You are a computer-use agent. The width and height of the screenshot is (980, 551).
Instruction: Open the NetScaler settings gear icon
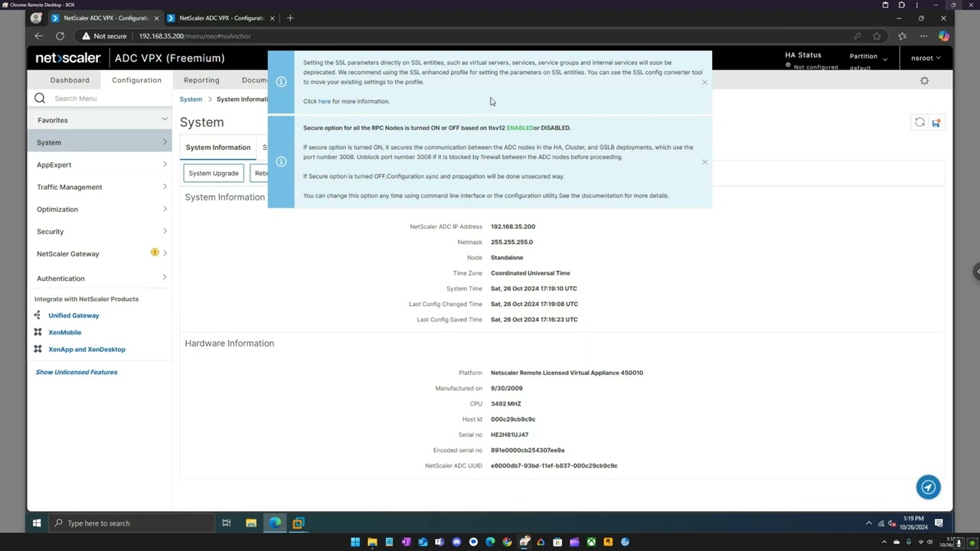[924, 80]
